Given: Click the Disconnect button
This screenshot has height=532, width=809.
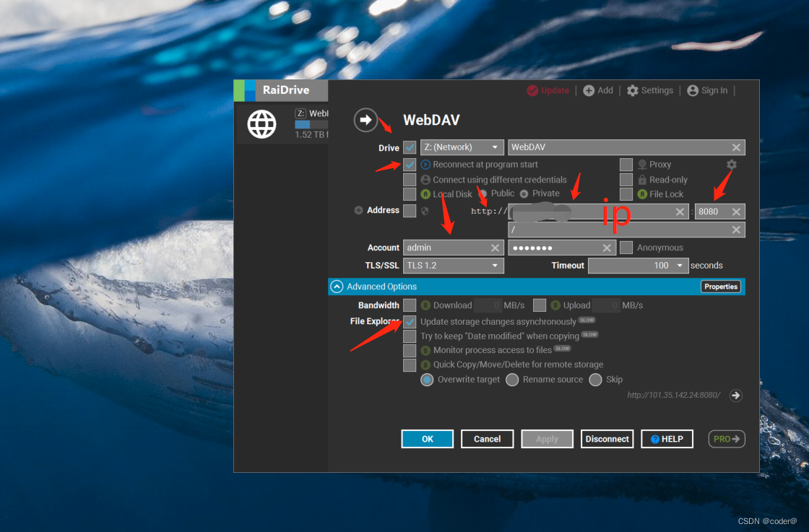Looking at the screenshot, I should click(607, 439).
